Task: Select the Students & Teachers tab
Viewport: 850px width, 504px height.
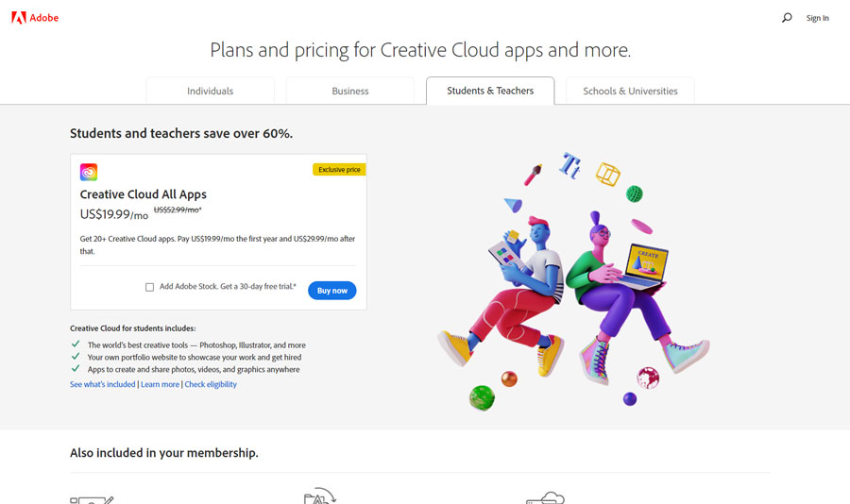Action: 490,91
